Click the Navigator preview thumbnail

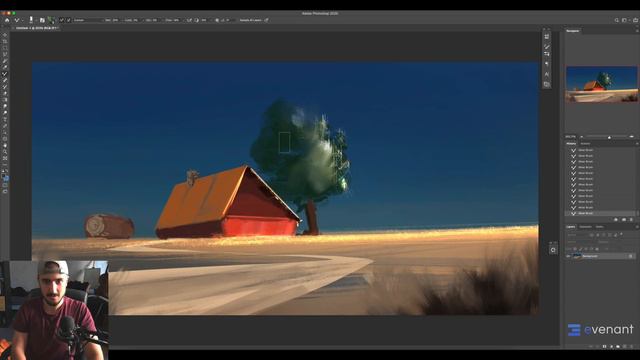601,84
